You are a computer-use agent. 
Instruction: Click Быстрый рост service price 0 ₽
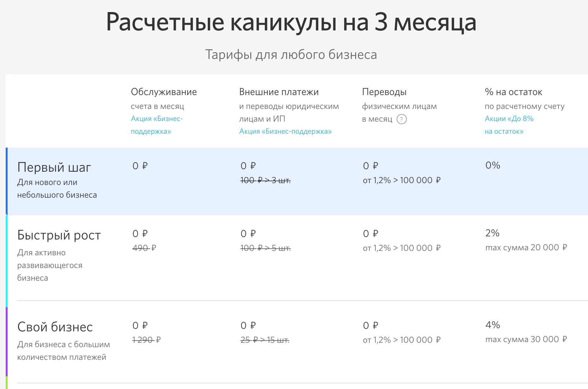point(140,233)
